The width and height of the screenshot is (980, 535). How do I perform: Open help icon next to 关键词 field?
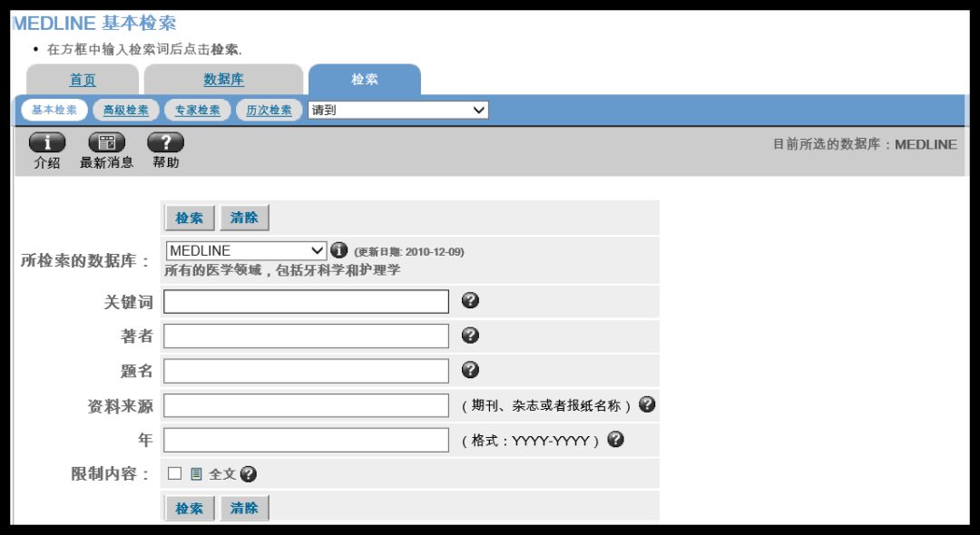point(469,300)
